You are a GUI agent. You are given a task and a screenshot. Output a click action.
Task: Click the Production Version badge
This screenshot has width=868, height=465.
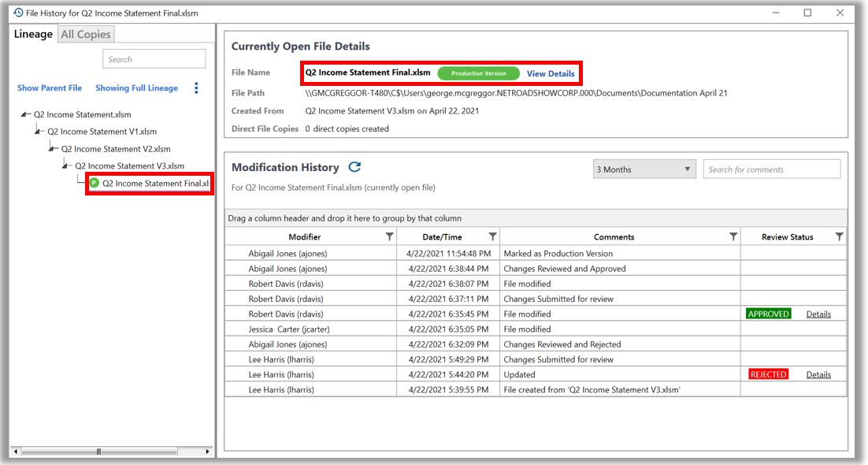(478, 73)
